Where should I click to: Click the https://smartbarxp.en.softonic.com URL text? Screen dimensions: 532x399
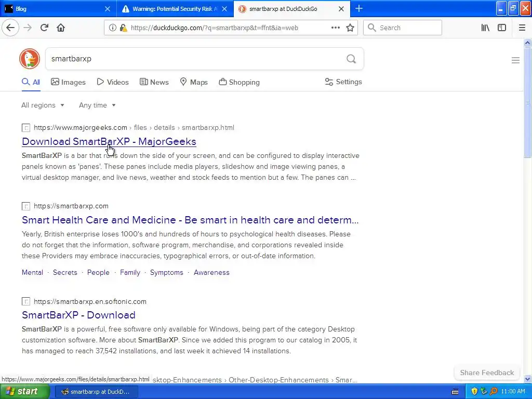(90, 301)
